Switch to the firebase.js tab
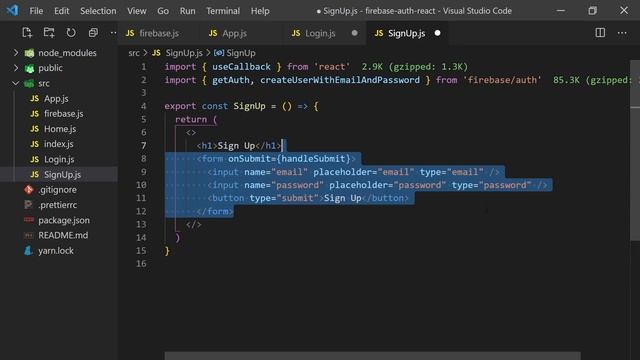The image size is (640, 360). (158, 33)
